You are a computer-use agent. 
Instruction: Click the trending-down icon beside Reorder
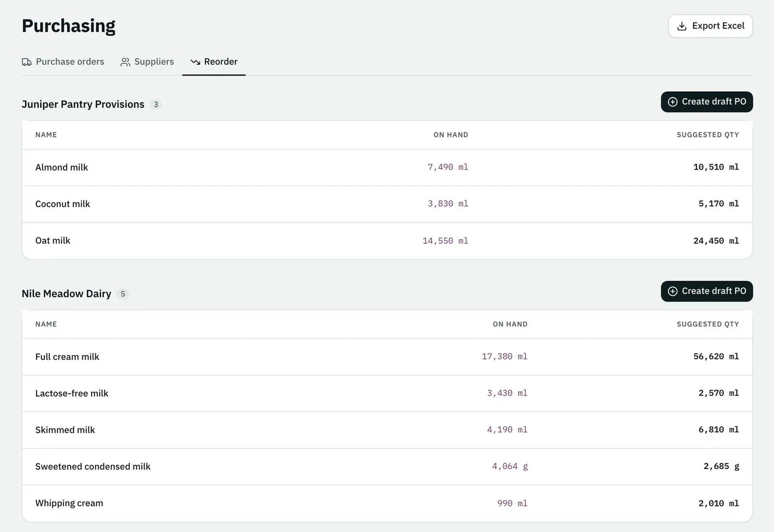click(195, 62)
